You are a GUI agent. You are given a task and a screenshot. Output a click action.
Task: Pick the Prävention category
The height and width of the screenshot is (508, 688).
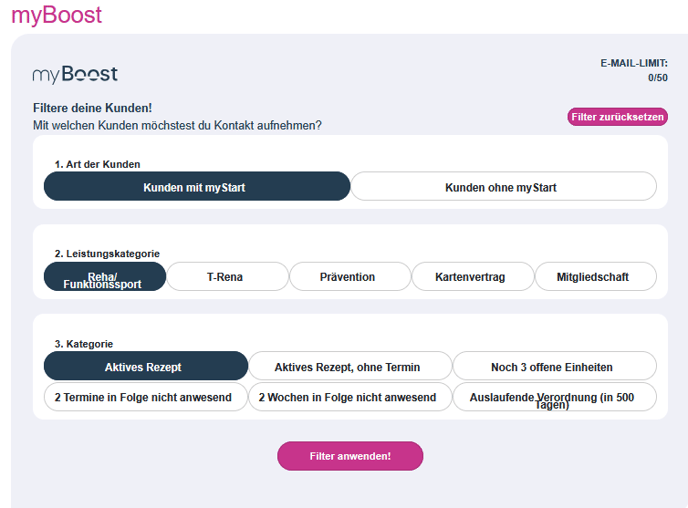tap(349, 277)
